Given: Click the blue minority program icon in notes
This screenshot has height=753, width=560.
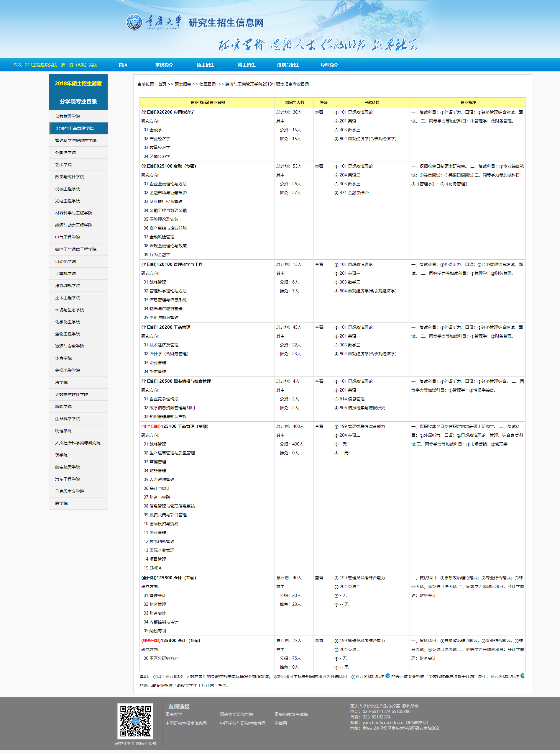Looking at the screenshot, I should (x=388, y=676).
